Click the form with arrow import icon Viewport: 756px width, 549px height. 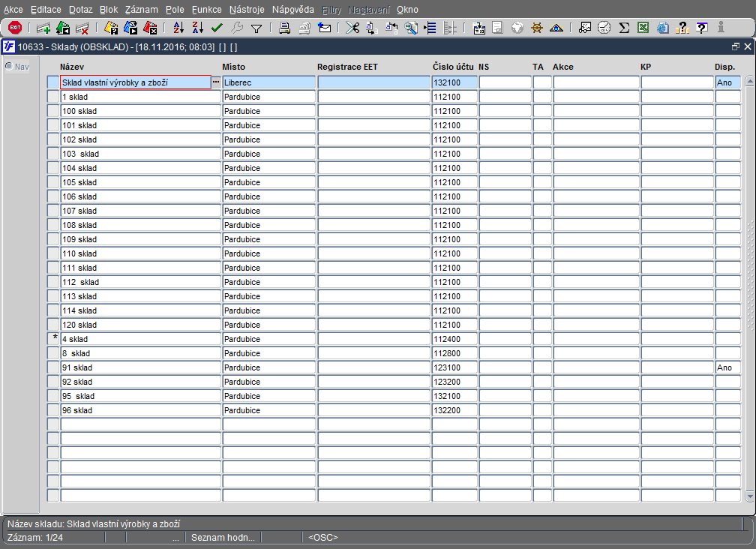(x=478, y=28)
